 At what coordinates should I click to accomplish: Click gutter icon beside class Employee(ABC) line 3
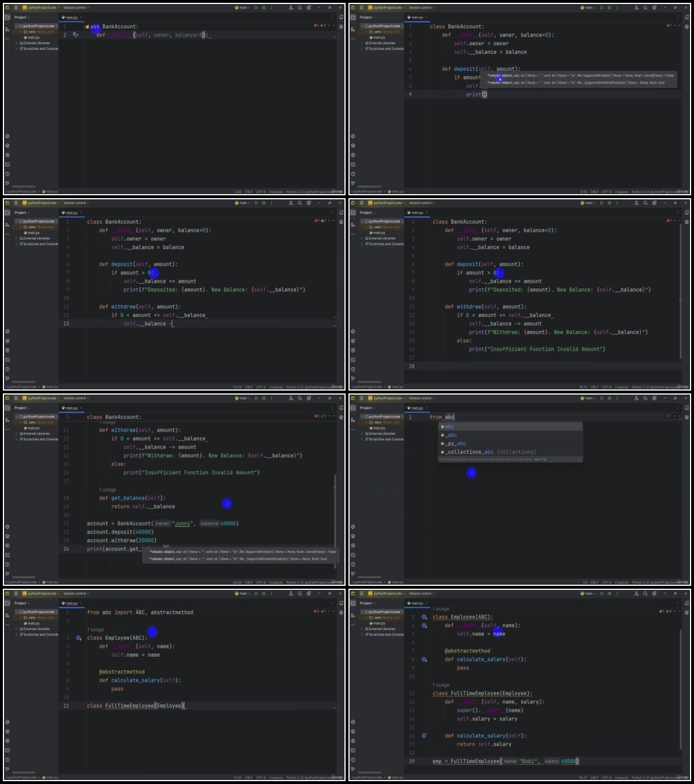click(x=78, y=638)
